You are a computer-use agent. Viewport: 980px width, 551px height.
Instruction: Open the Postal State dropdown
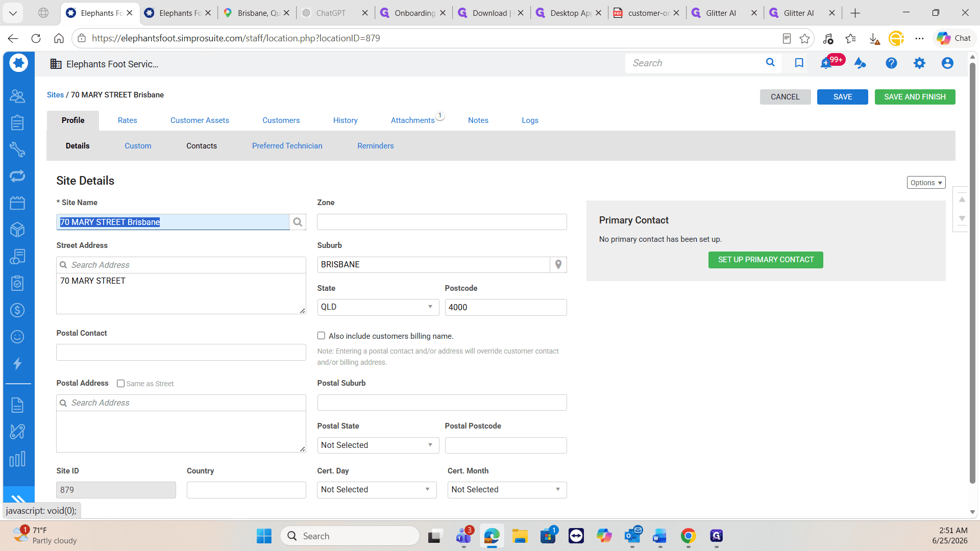click(x=378, y=445)
